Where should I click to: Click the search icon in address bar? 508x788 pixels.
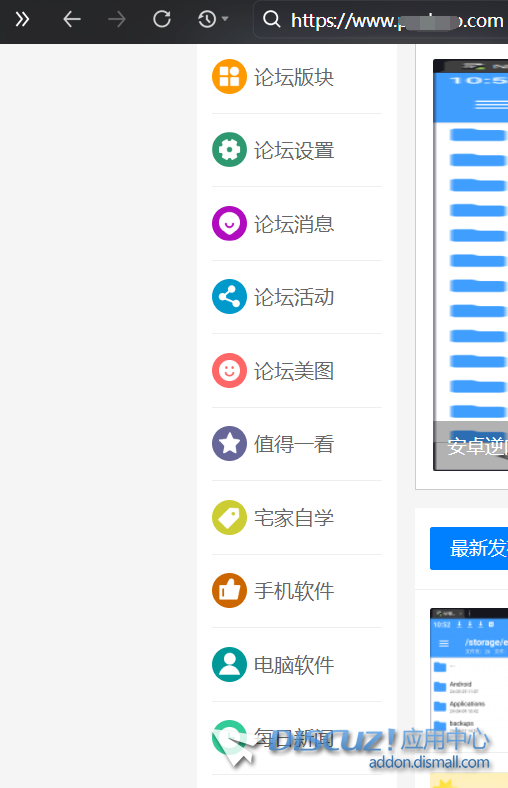271,20
